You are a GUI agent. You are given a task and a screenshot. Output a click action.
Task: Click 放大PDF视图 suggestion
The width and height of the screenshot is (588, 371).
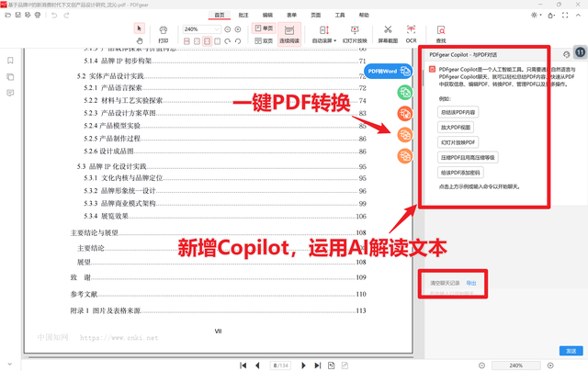(x=456, y=127)
